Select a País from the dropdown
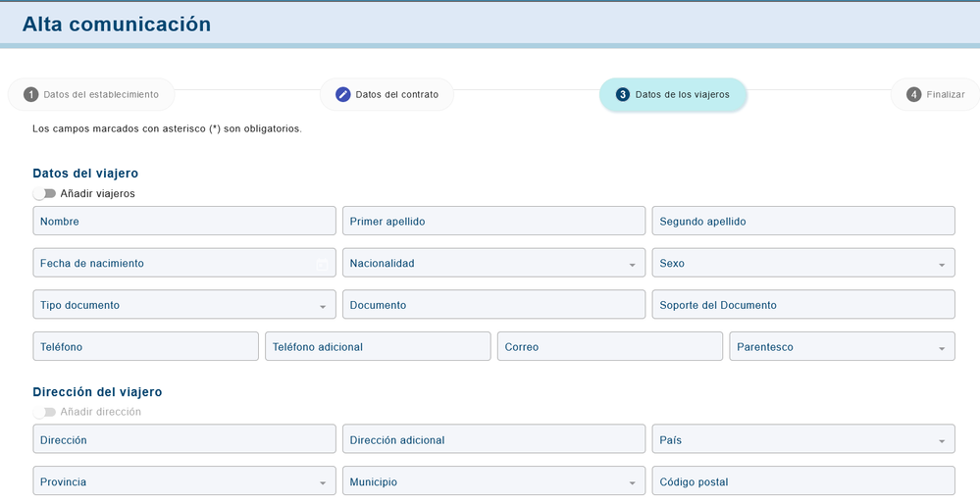This screenshot has width=980, height=504. (802, 440)
